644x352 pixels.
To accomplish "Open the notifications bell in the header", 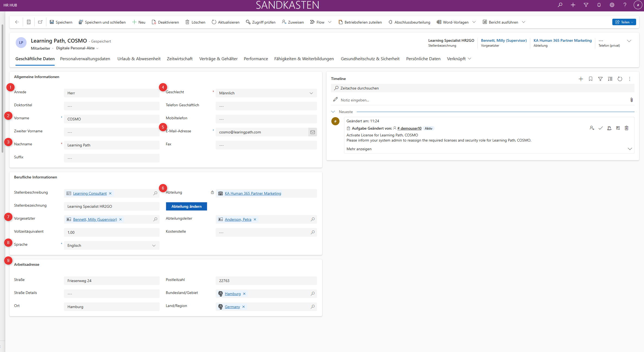I will click(599, 5).
